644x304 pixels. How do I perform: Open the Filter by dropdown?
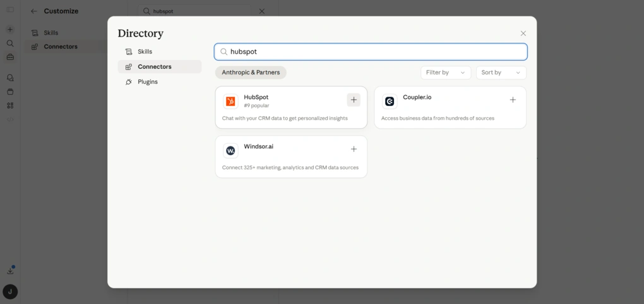(446, 73)
